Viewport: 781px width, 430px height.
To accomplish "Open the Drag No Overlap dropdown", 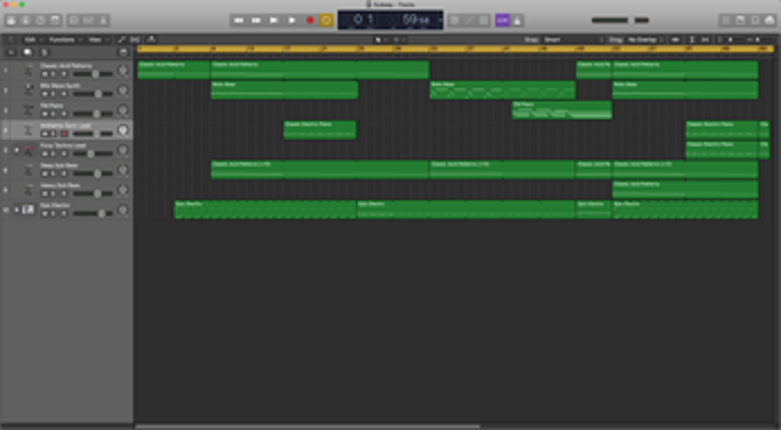I will (x=645, y=40).
